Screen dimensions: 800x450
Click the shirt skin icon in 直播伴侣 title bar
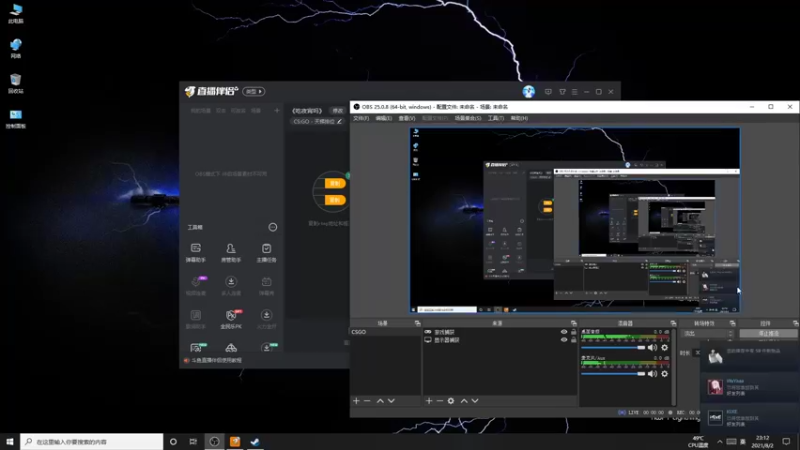point(562,92)
